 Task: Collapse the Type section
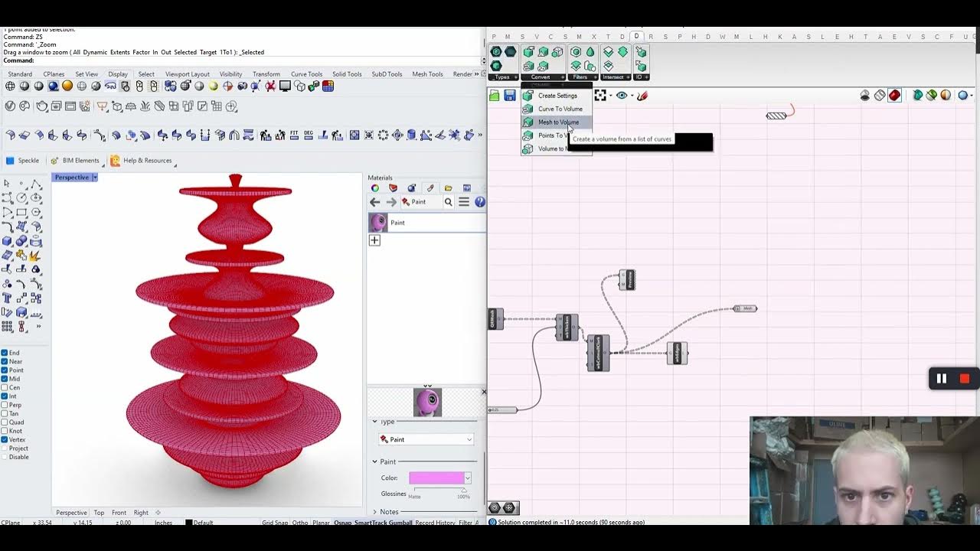coord(375,422)
